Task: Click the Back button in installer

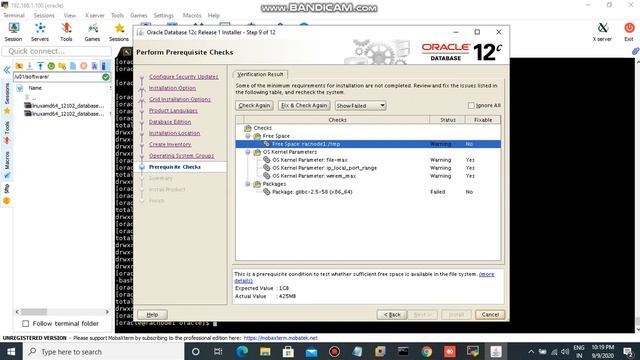Action: (392, 315)
